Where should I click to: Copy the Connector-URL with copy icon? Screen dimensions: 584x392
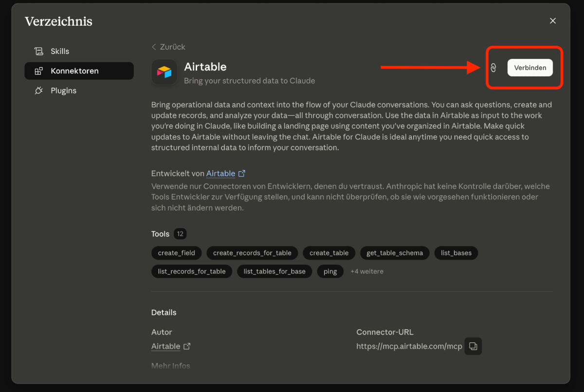(473, 346)
